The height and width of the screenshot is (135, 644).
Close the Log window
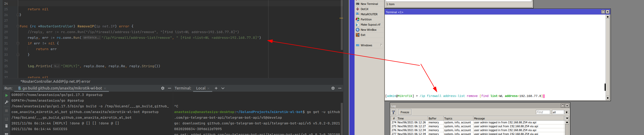click(x=567, y=106)
